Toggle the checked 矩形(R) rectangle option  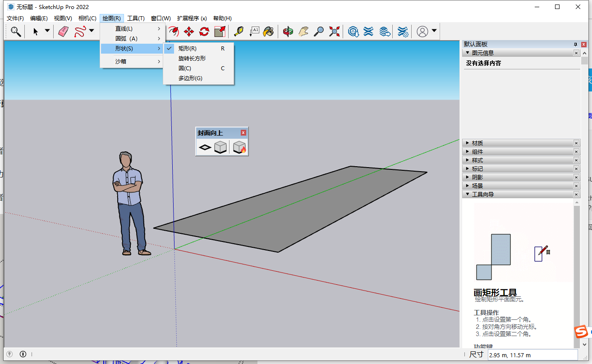pyautogui.click(x=187, y=48)
